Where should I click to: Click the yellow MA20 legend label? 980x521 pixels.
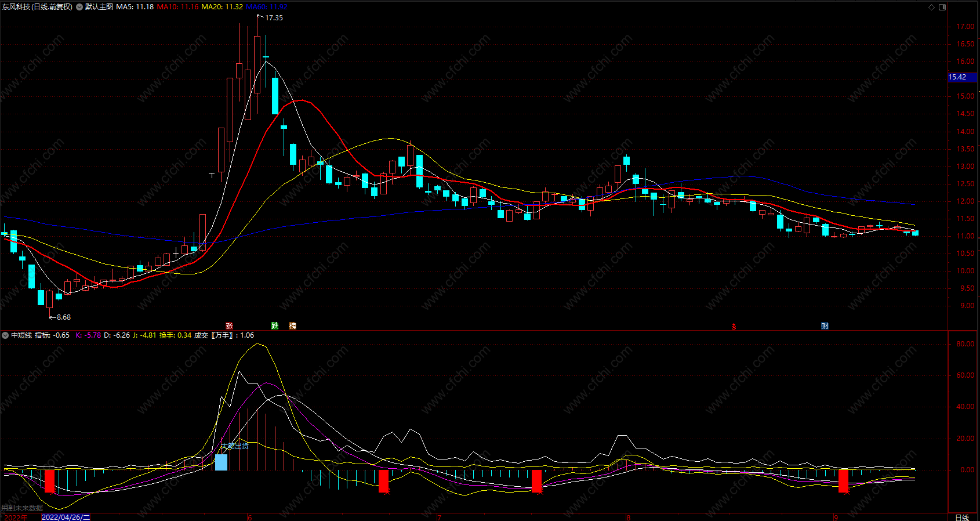click(222, 7)
